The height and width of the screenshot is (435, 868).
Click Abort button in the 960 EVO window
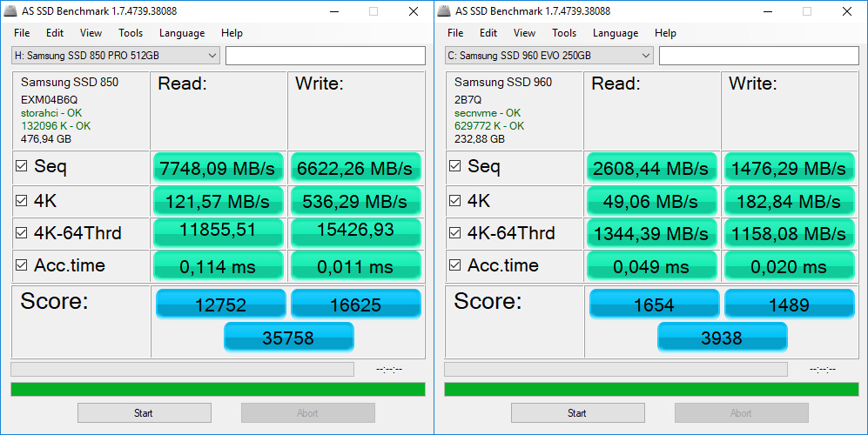tap(741, 413)
